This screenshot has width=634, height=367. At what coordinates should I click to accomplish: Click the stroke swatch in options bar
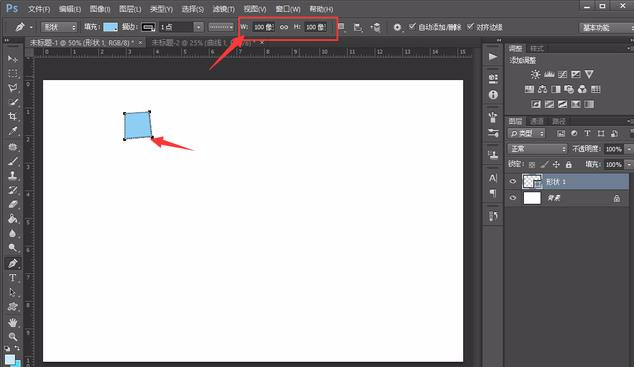point(148,27)
